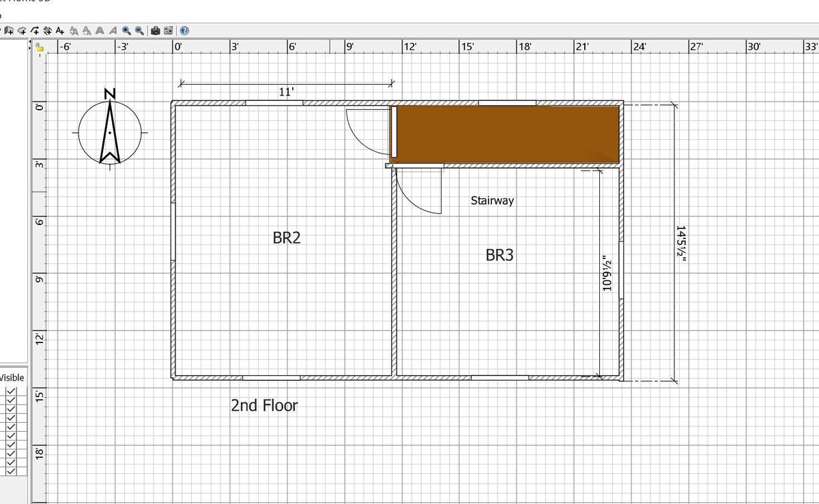
Task: Open Help with the question mark icon
Action: click(x=184, y=31)
